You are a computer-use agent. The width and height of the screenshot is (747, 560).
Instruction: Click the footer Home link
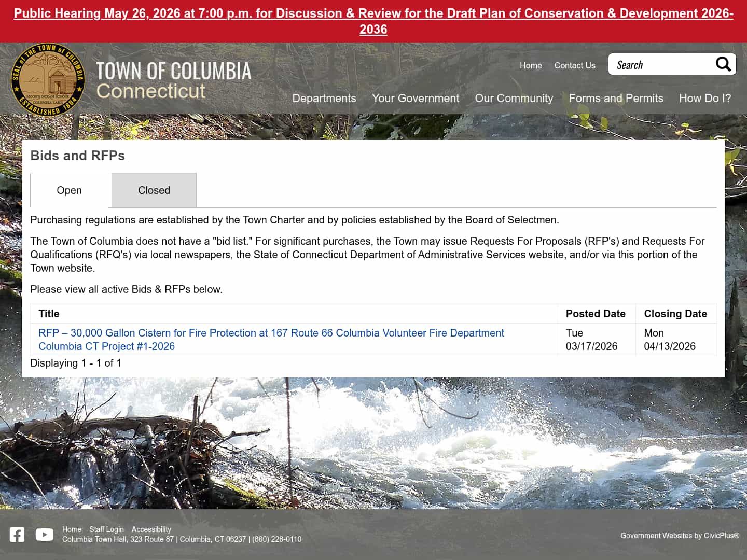(x=72, y=529)
